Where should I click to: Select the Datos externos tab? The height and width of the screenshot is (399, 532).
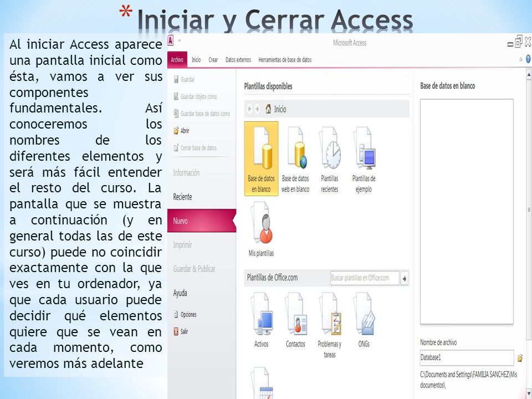tap(238, 60)
